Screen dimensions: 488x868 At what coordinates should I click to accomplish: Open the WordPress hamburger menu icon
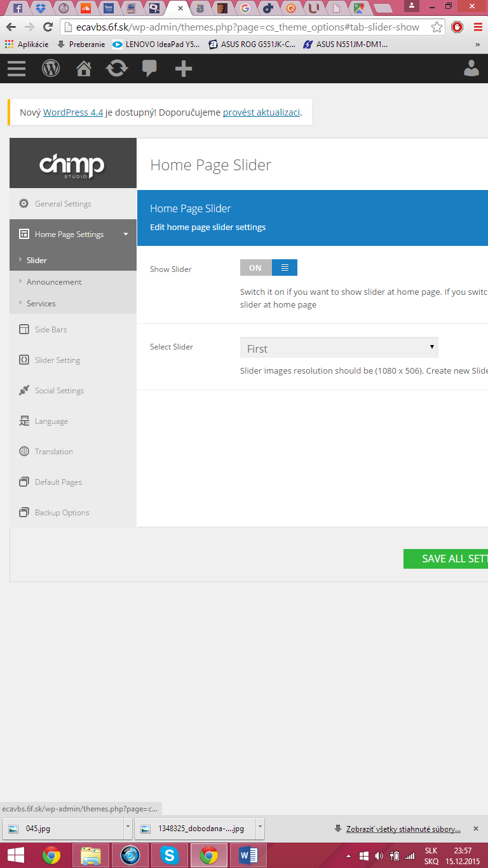[17, 69]
